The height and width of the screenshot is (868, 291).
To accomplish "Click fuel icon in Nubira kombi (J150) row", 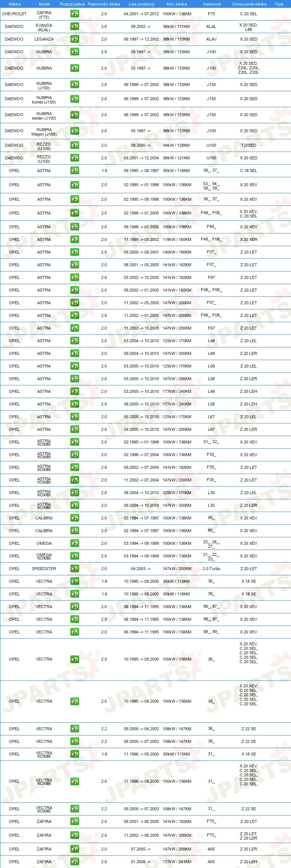I will click(x=74, y=99).
